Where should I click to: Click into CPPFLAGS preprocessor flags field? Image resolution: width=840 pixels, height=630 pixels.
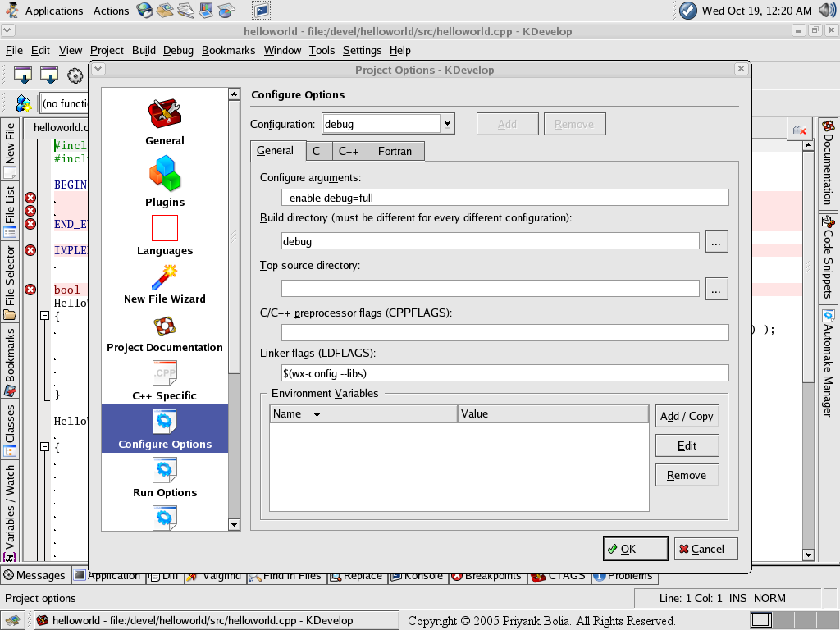click(x=504, y=333)
